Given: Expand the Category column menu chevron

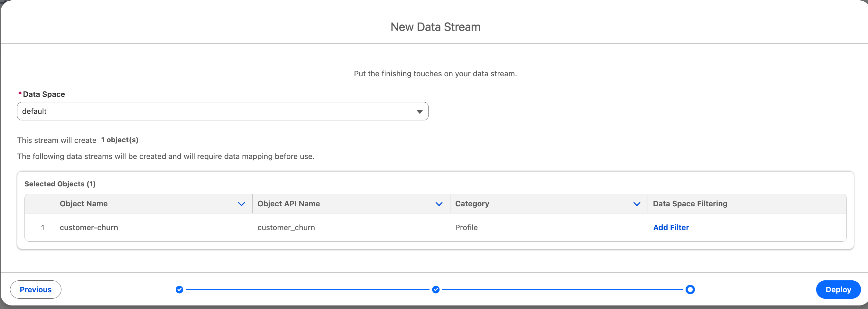Looking at the screenshot, I should coord(636,204).
